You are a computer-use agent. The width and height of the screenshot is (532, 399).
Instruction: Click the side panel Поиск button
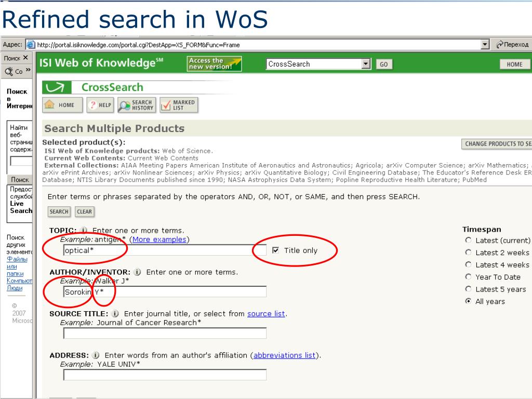20,179
